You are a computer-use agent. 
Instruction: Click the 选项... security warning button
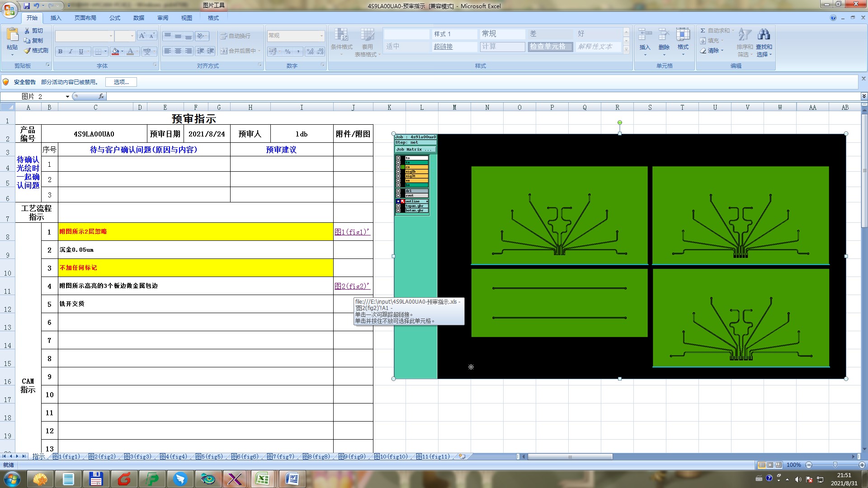coord(121,82)
